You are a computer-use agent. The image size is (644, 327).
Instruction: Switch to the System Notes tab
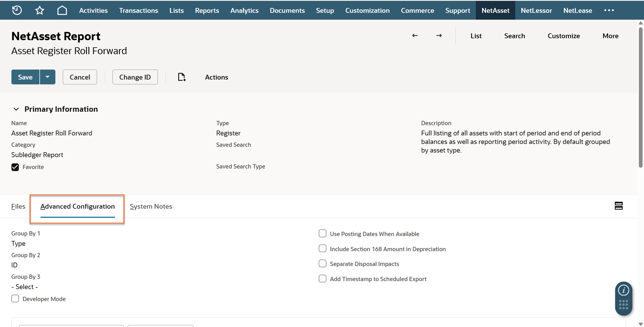tap(151, 206)
